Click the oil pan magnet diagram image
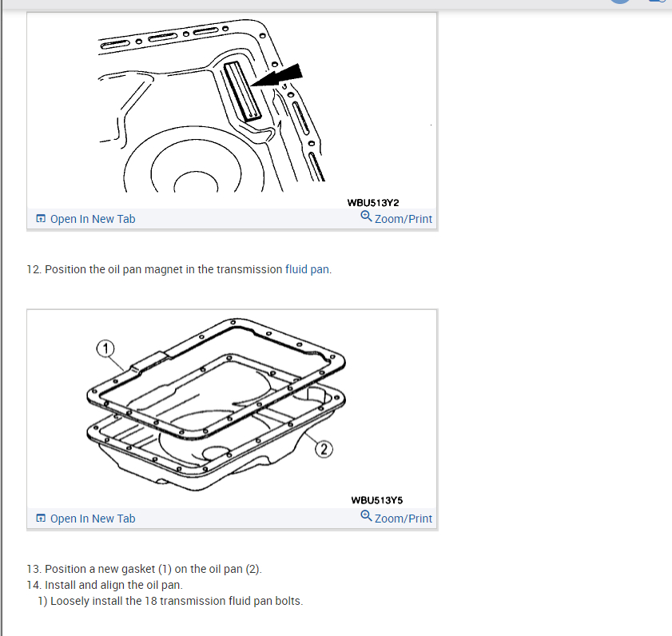 232,110
